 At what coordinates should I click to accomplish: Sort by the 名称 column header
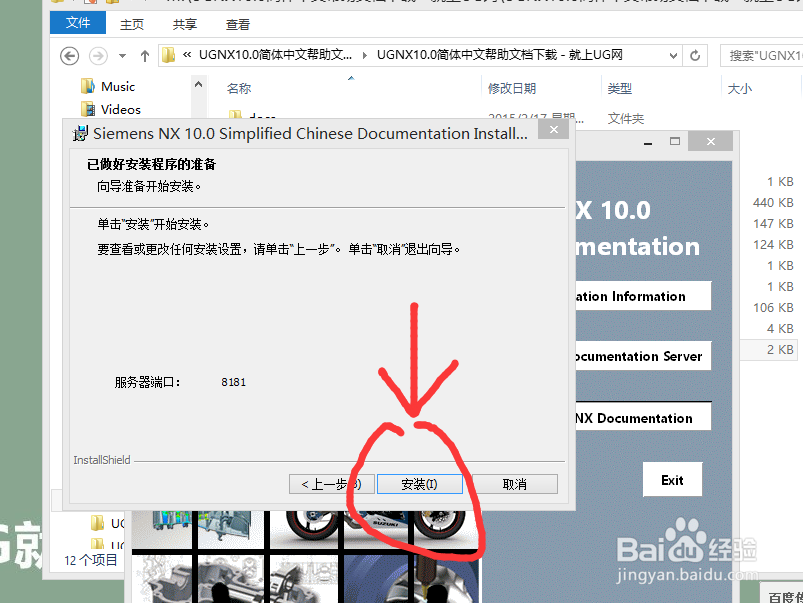point(239,89)
